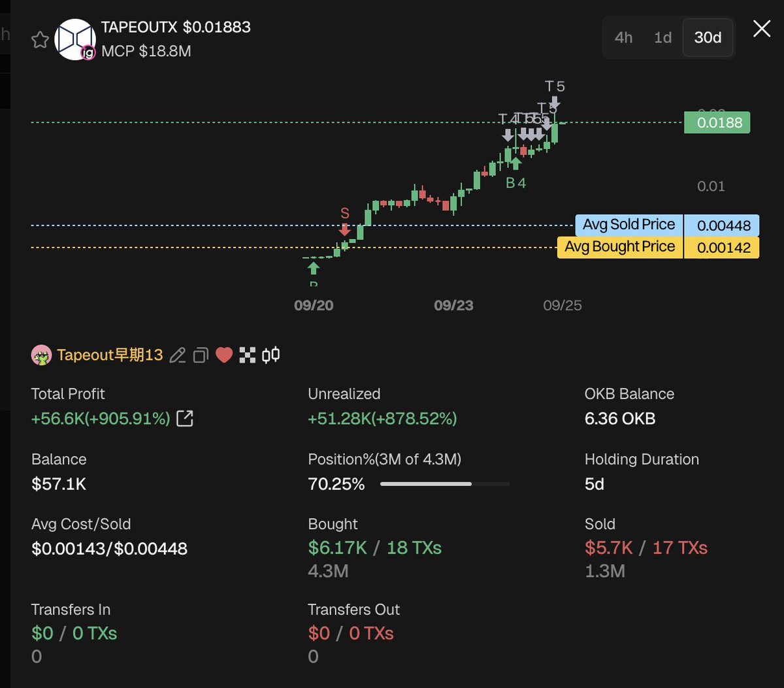
Task: Click the Avg Sold Price label
Action: pos(629,225)
